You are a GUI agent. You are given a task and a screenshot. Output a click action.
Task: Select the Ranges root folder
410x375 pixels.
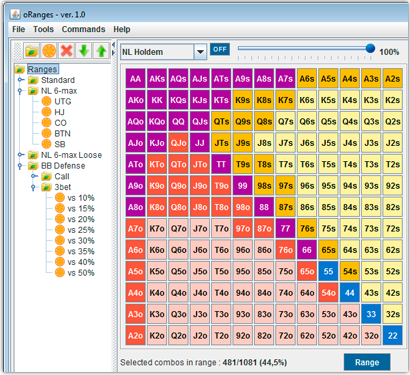coord(42,69)
